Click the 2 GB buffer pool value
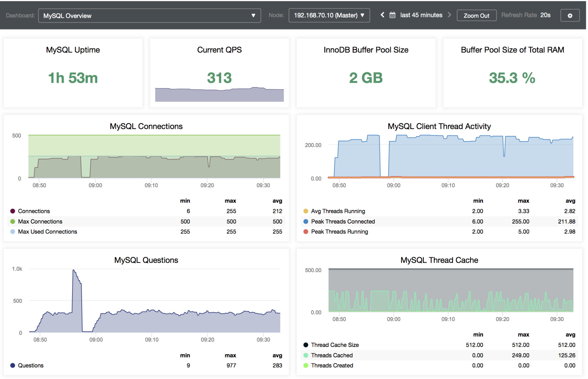This screenshot has width=588, height=379. pos(366,78)
